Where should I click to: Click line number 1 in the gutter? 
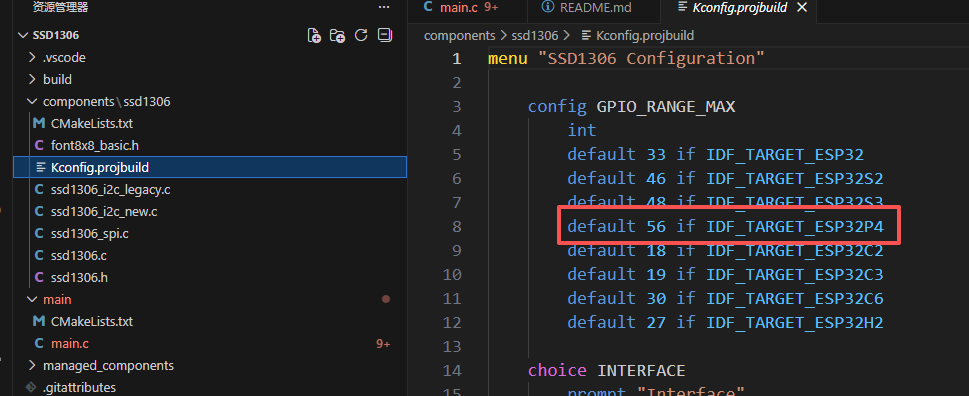click(x=456, y=59)
